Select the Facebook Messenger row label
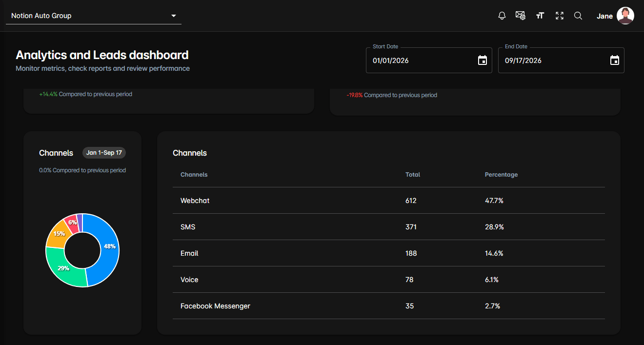Image resolution: width=644 pixels, height=345 pixels. (215, 306)
